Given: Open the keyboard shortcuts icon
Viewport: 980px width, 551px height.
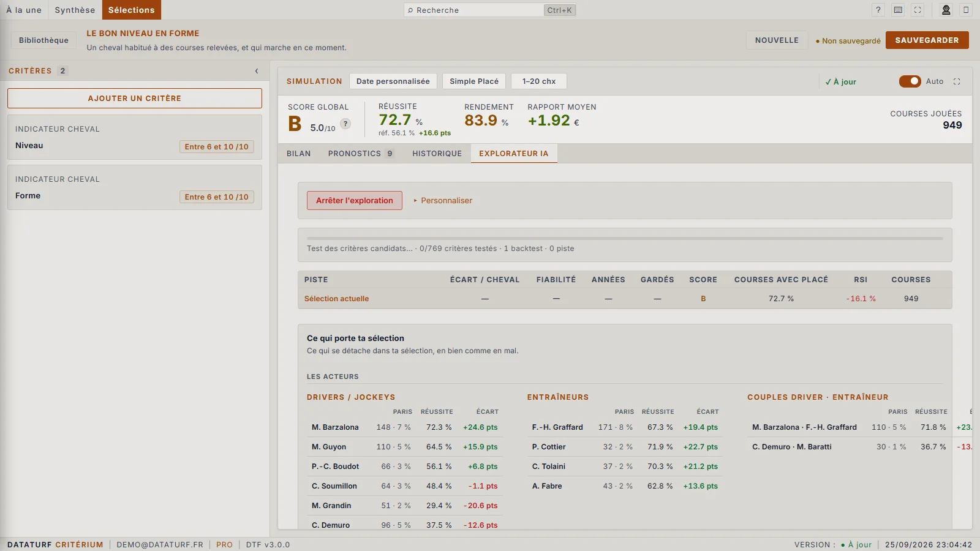Looking at the screenshot, I should pyautogui.click(x=898, y=10).
